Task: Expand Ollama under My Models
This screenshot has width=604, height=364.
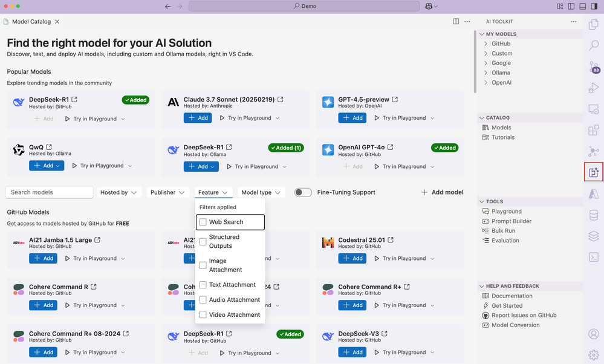Action: [x=501, y=73]
